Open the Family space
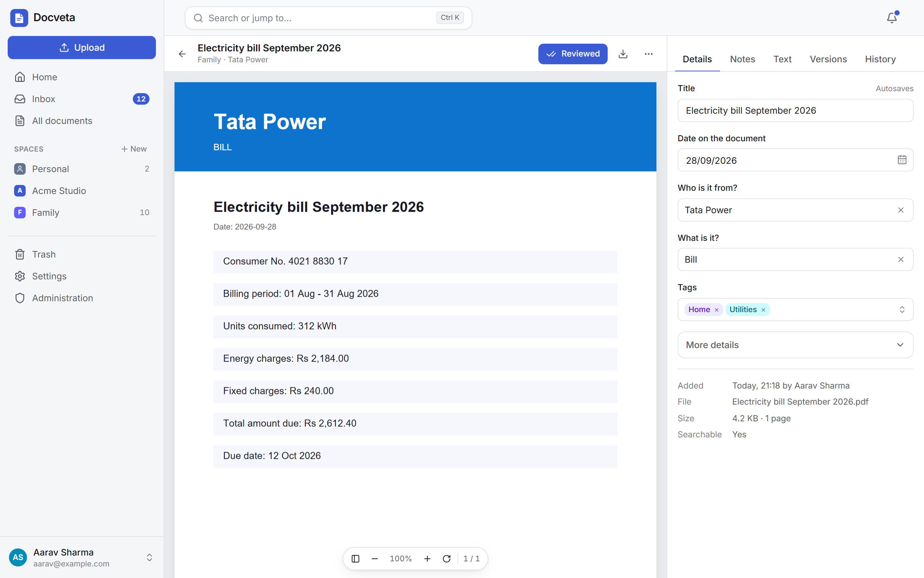Viewport: 924px width, 578px height. [x=81, y=212]
